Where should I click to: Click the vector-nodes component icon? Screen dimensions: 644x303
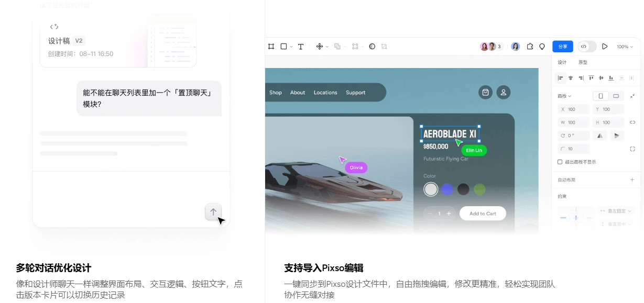pos(355,47)
